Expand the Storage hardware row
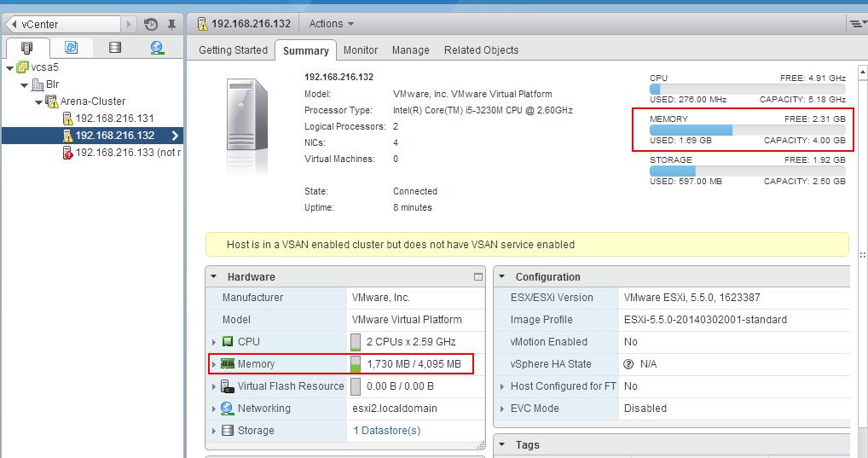The height and width of the screenshot is (458, 868). 214,431
